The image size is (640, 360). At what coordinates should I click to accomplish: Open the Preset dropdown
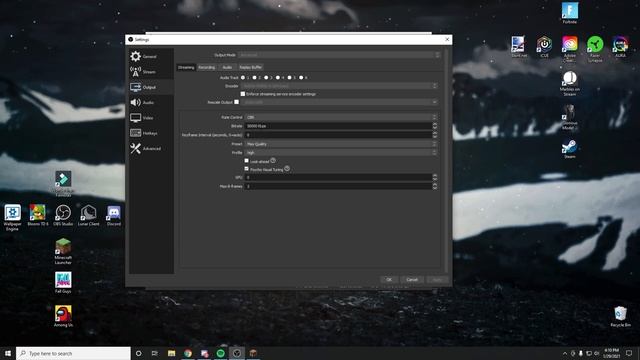(341, 144)
